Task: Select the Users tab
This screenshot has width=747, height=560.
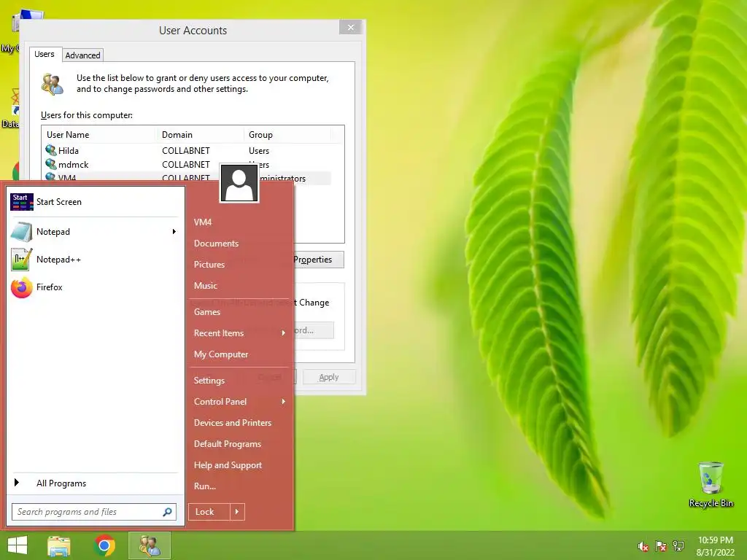Action: point(44,54)
